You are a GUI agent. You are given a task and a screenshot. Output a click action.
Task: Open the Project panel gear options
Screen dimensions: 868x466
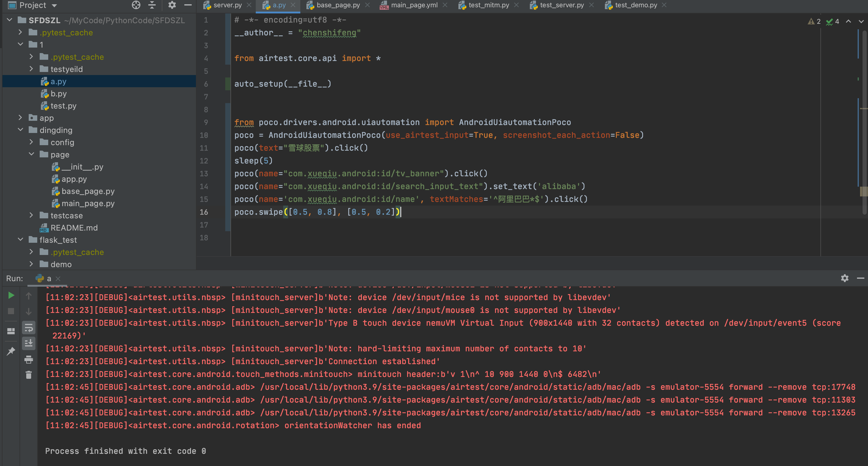(x=172, y=5)
